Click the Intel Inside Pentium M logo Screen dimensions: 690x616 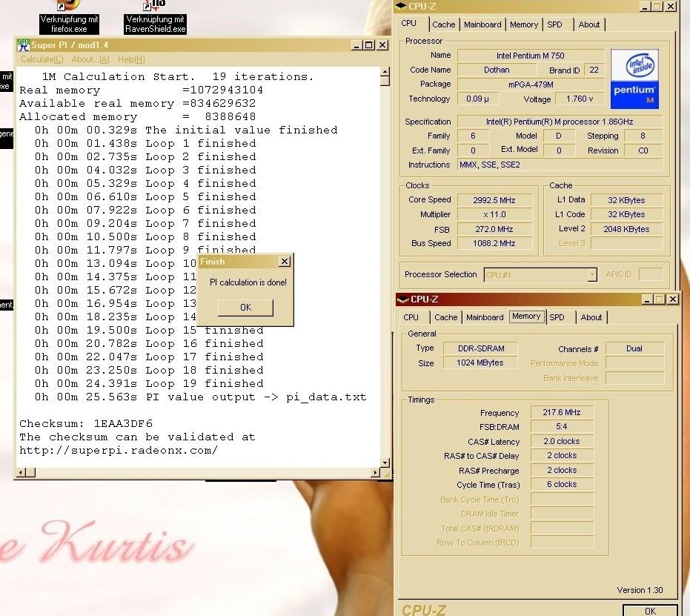click(x=634, y=79)
